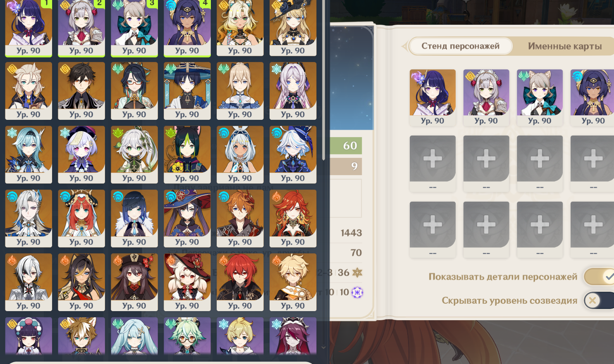Open the 'Стенд персонажей' tab

[x=460, y=46]
